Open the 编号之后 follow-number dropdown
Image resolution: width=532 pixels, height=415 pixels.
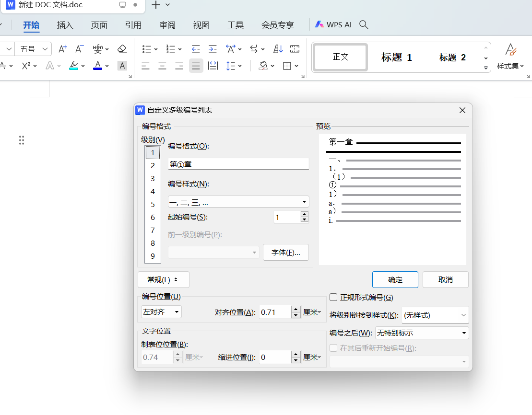pyautogui.click(x=422, y=333)
